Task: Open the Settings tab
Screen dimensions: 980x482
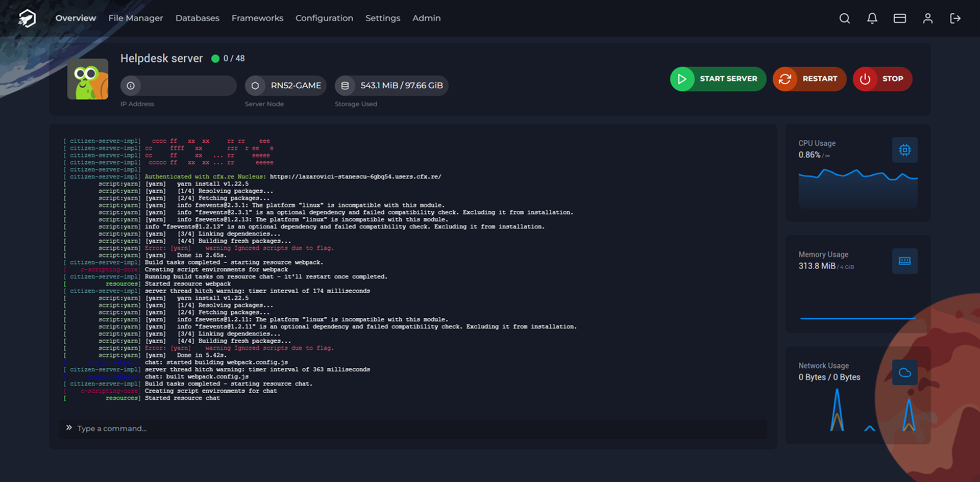Action: (383, 18)
